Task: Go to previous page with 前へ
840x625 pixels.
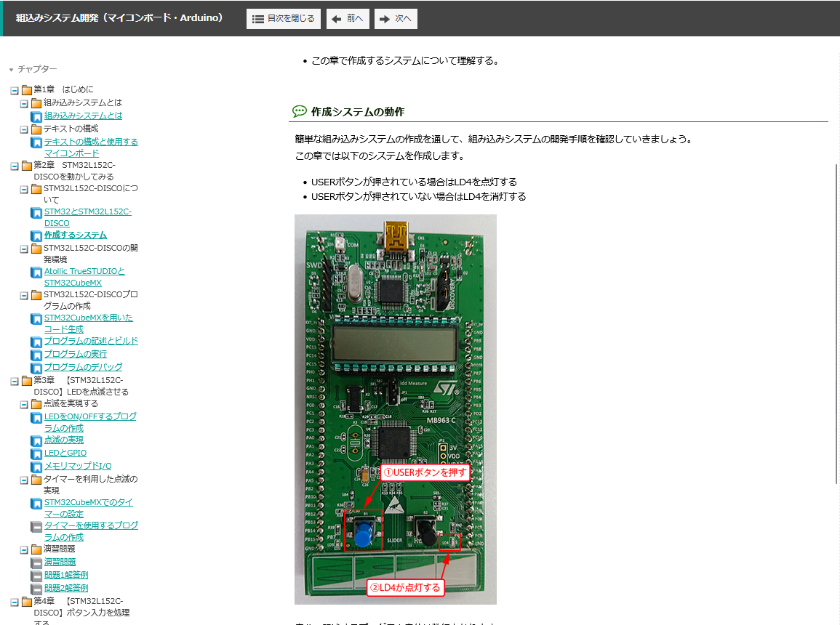Action: [348, 19]
